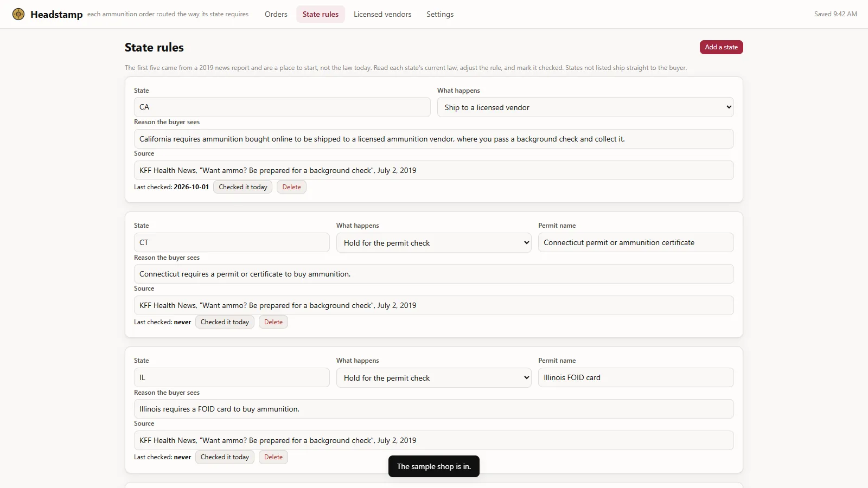Open the What happens dropdown for CA

(585, 107)
